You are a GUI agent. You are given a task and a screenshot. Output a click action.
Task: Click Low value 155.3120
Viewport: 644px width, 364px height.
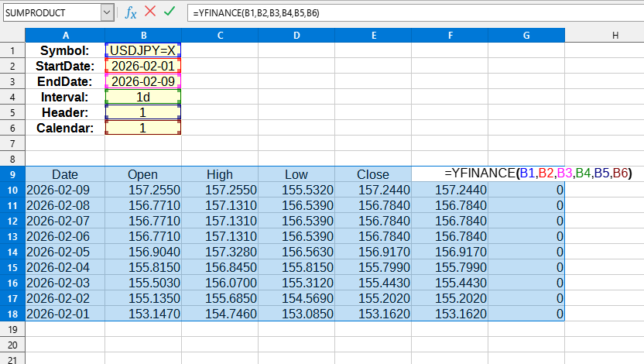click(296, 283)
